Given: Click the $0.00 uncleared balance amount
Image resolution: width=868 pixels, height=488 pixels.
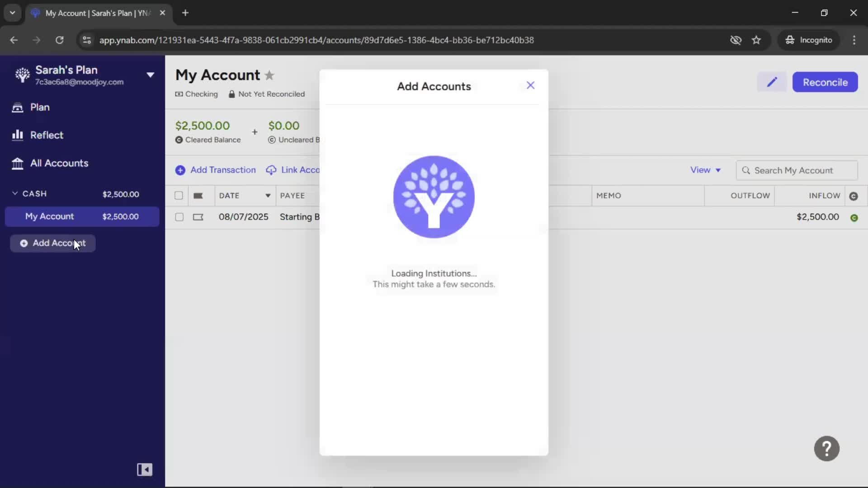Looking at the screenshot, I should pos(284,126).
